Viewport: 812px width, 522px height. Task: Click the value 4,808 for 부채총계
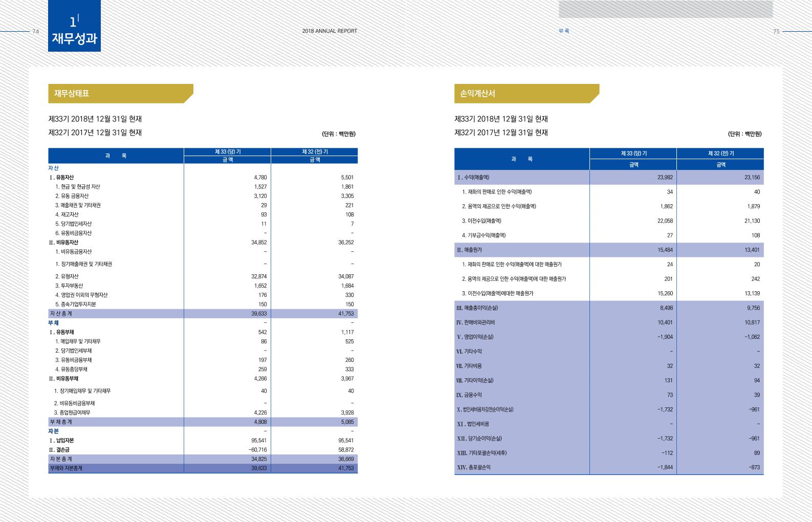click(x=260, y=422)
